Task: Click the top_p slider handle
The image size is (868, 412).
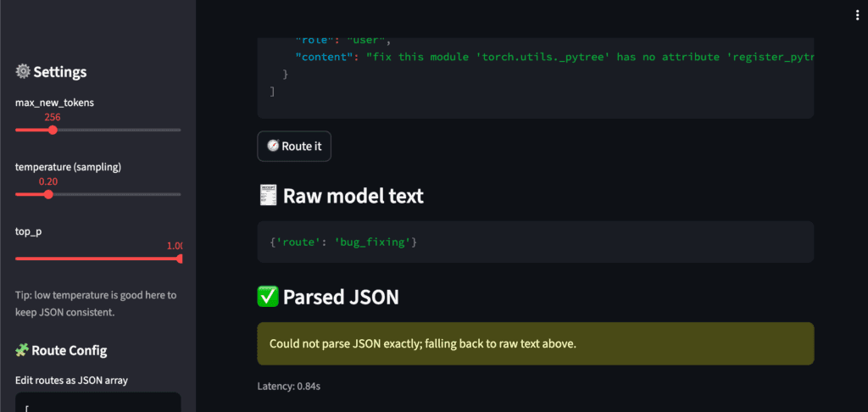Action: pos(180,259)
